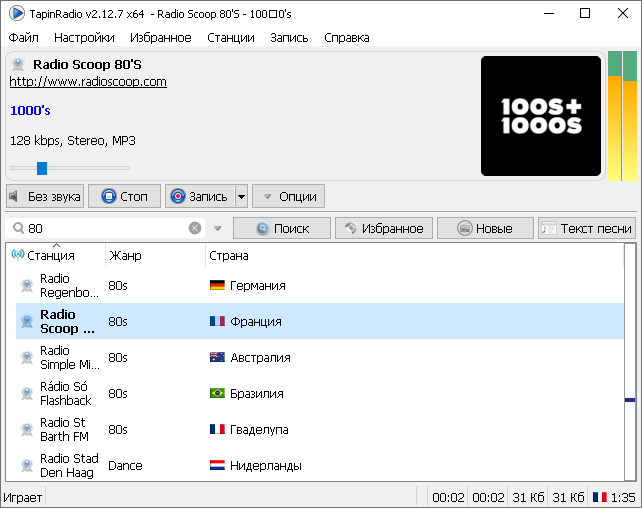This screenshot has width=642, height=508.
Task: Click the Играет status text
Action: [23, 497]
